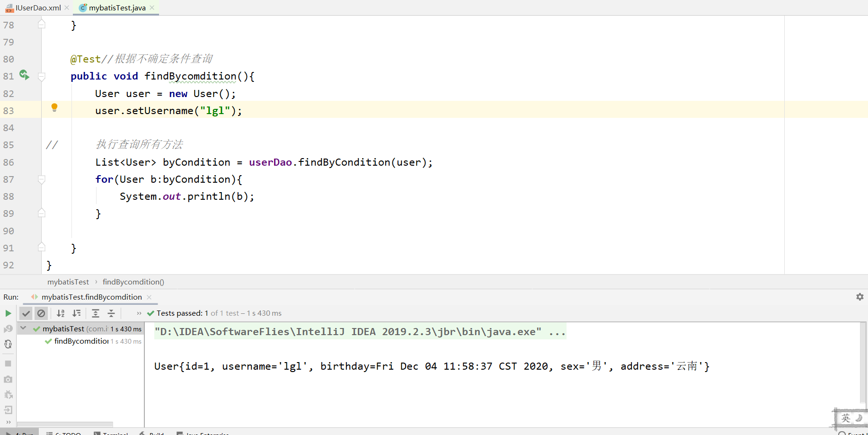Select mybatisTest row in test tree
Image resolution: width=868 pixels, height=435 pixels.
point(80,328)
